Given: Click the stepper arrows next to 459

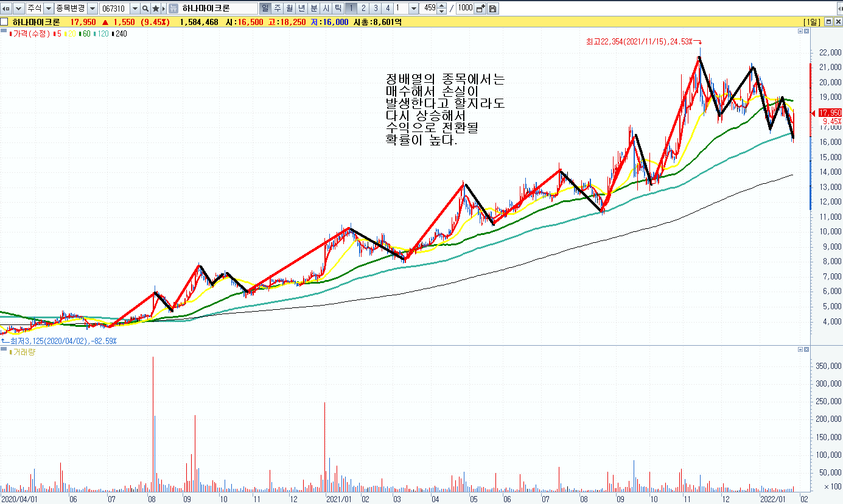Looking at the screenshot, I should click(x=442, y=9).
